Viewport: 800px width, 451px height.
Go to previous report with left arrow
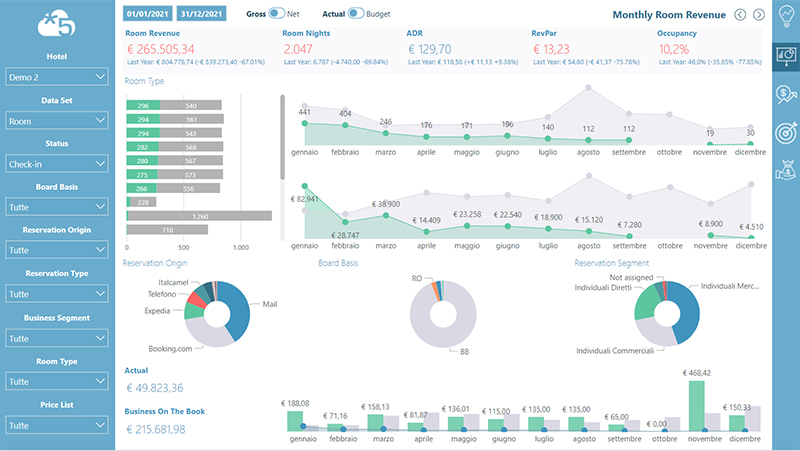tap(740, 15)
